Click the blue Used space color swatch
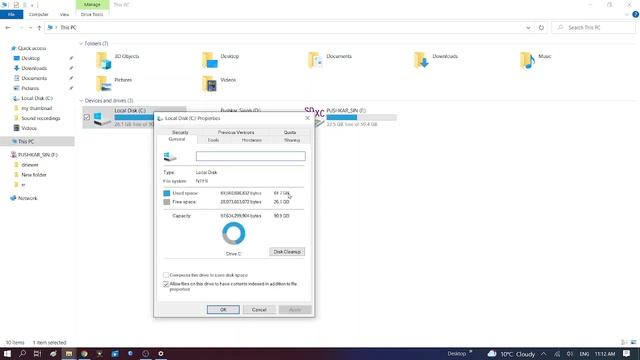Screen dimensions: 640x360 point(167,193)
